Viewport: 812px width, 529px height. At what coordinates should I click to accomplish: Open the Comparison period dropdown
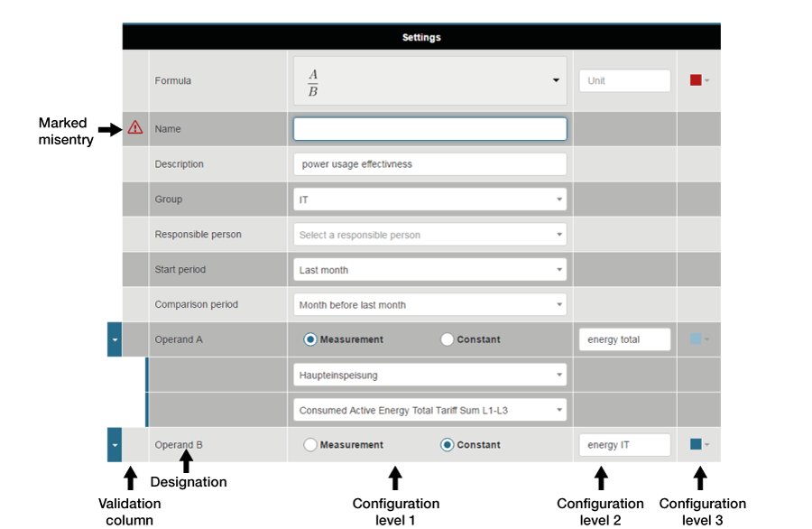click(x=429, y=304)
